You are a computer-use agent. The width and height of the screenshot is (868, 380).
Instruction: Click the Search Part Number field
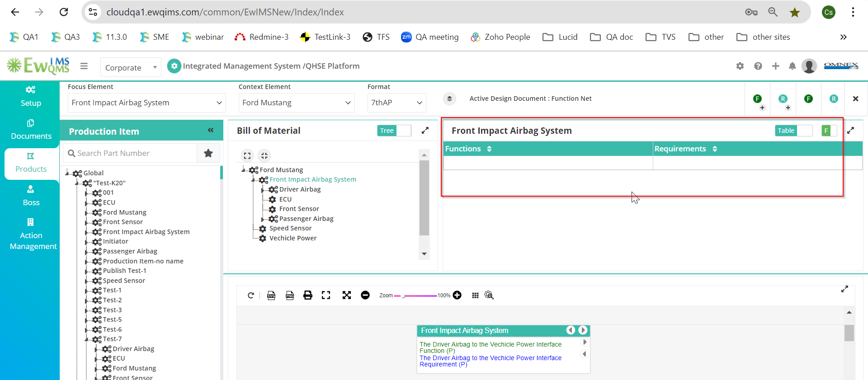click(130, 153)
